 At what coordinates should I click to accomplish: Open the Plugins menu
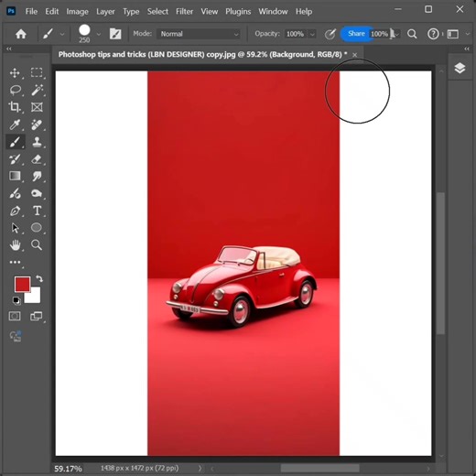238,12
